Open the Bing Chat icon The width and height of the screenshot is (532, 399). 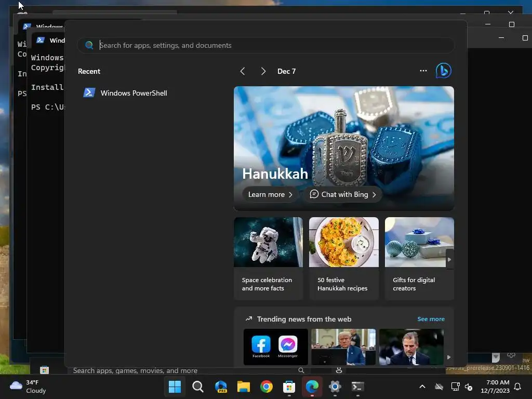point(444,71)
